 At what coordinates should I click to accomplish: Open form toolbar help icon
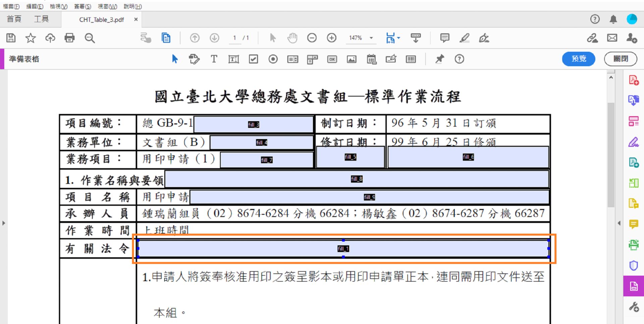459,59
